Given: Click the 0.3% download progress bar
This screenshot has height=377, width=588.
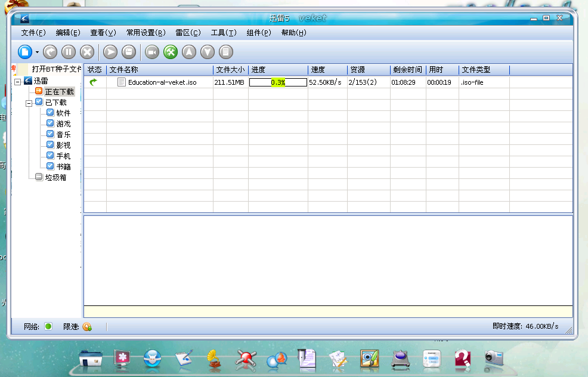Looking at the screenshot, I should tap(278, 82).
